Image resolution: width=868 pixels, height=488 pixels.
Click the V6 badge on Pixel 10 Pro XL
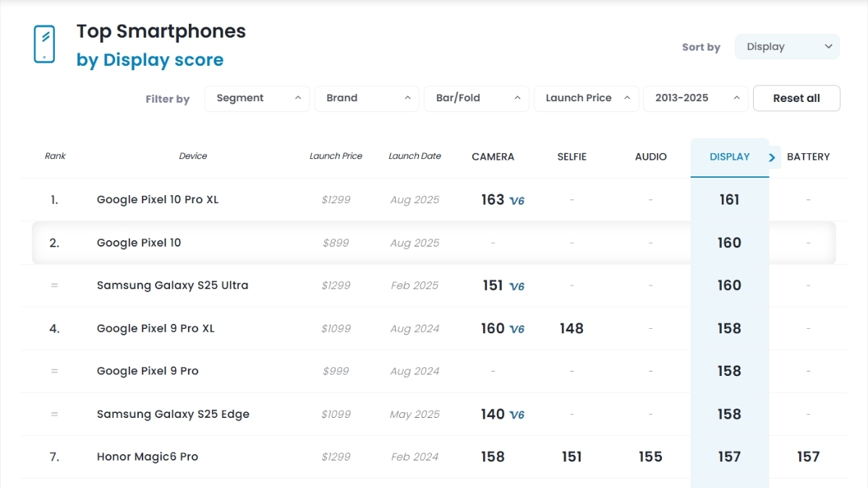click(x=516, y=201)
